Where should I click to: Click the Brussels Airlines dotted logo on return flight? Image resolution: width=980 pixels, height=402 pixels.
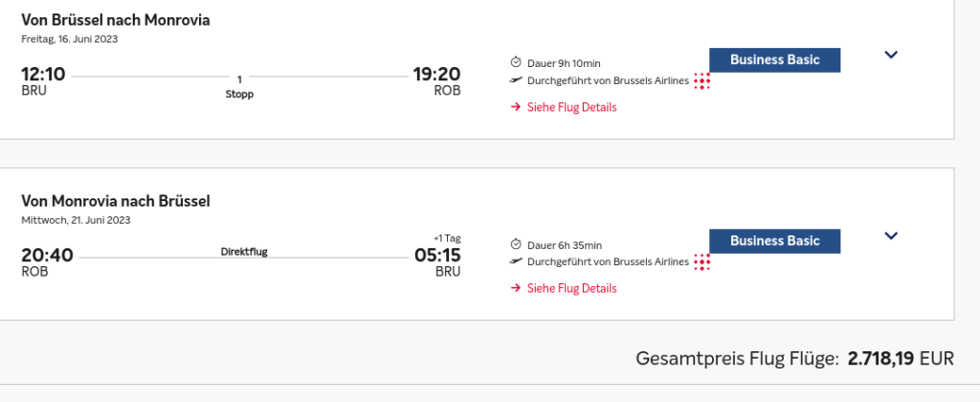pos(702,262)
